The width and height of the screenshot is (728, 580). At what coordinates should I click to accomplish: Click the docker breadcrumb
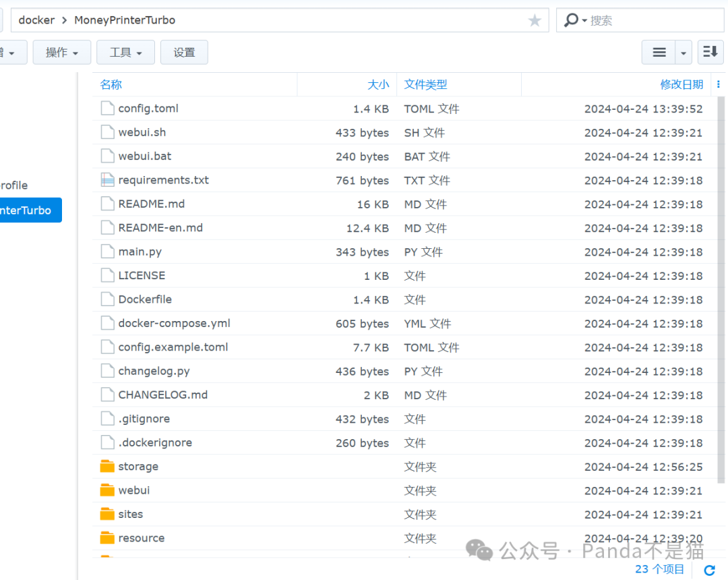(x=36, y=20)
